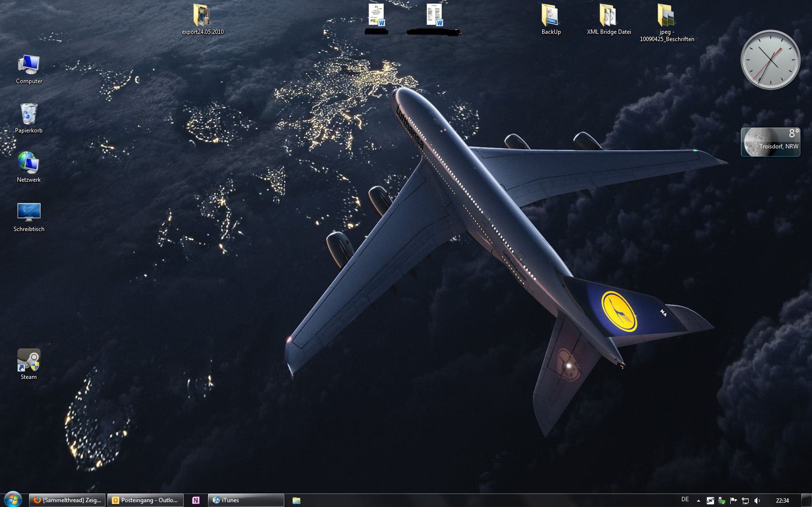This screenshot has height=507, width=812.
Task: Open the BackUp folder
Action: (551, 19)
